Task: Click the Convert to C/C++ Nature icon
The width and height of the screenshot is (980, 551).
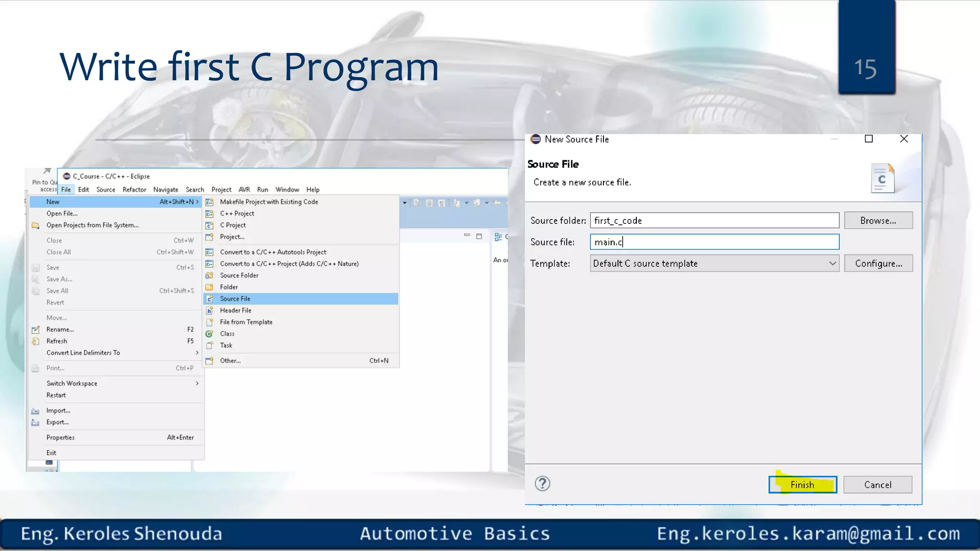Action: pyautogui.click(x=209, y=264)
